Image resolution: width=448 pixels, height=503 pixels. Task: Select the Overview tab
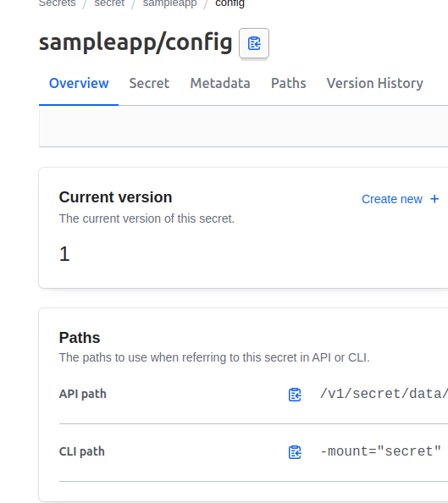[x=79, y=83]
